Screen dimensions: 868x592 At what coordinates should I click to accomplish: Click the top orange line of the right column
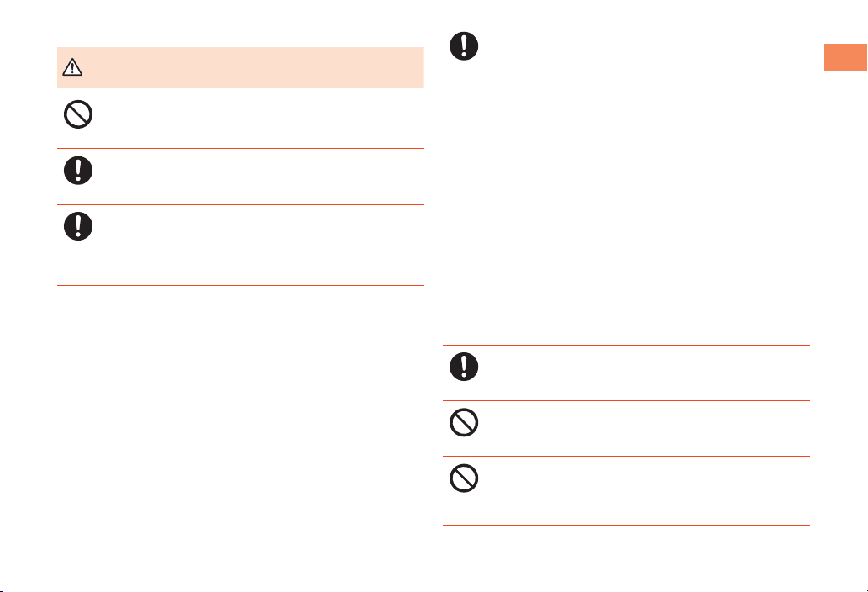click(x=626, y=24)
